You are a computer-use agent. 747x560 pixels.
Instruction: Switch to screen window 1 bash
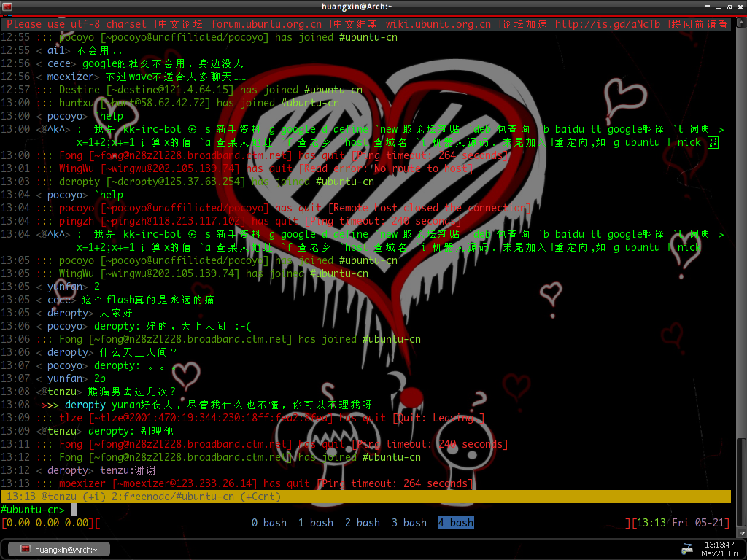coord(315,523)
